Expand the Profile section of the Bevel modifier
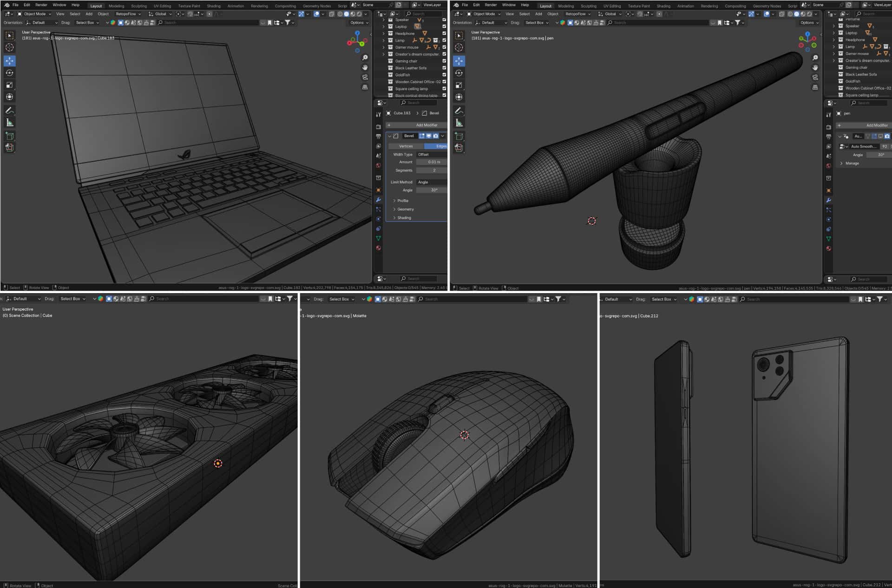Image resolution: width=892 pixels, height=588 pixels. 403,200
